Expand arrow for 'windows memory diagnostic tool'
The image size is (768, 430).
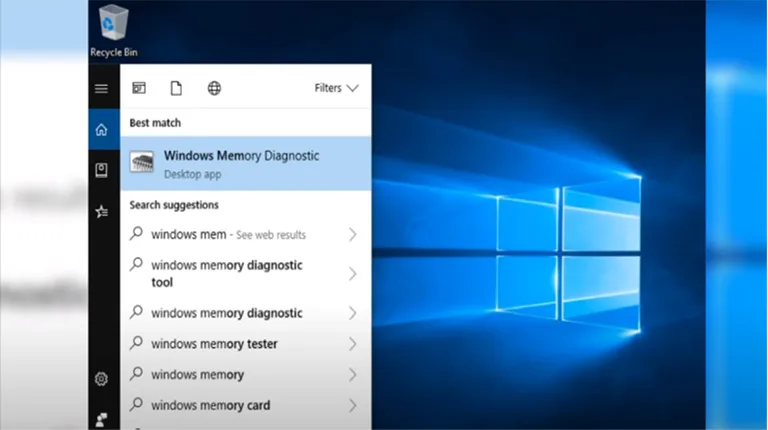[x=353, y=273]
